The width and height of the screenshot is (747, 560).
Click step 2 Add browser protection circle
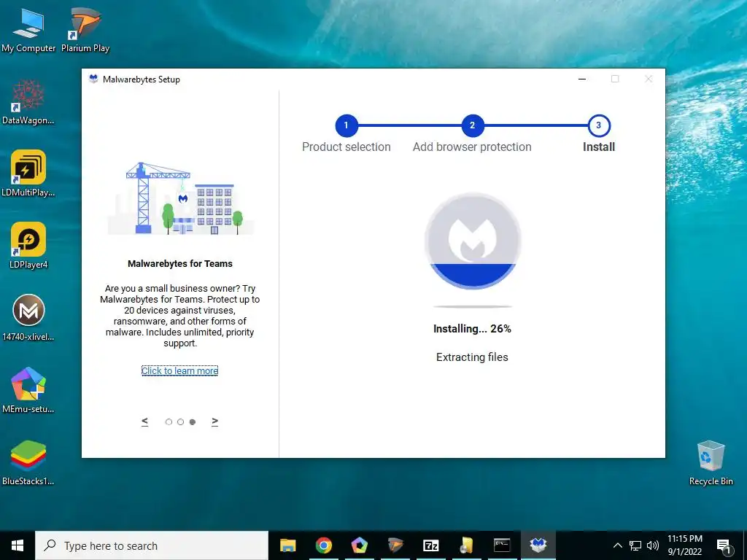pos(473,125)
